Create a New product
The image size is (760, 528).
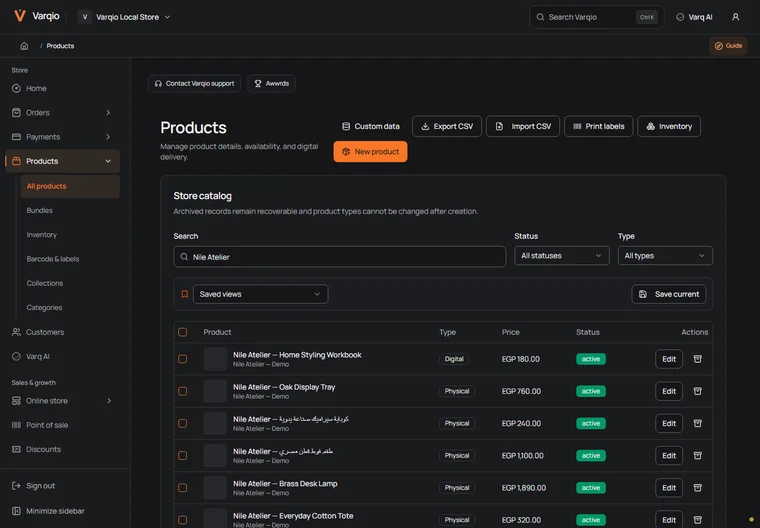(370, 152)
